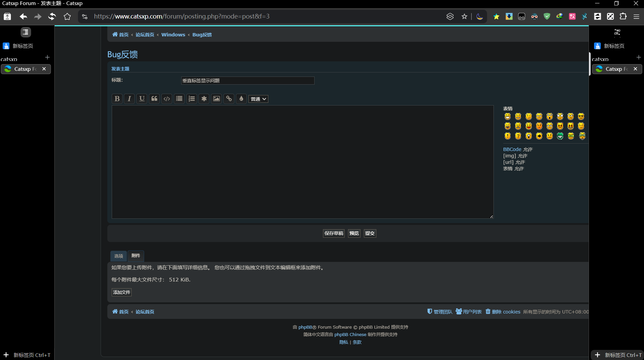
Task: Click the browser forward arrow
Action: (38, 17)
